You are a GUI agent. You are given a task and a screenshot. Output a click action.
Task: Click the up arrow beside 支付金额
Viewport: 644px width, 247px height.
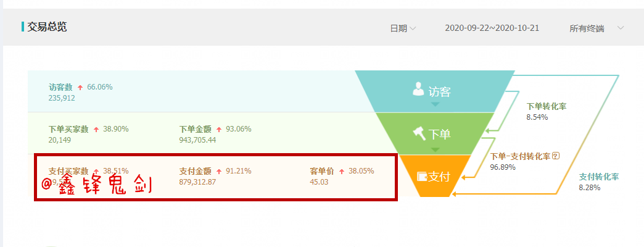point(219,172)
